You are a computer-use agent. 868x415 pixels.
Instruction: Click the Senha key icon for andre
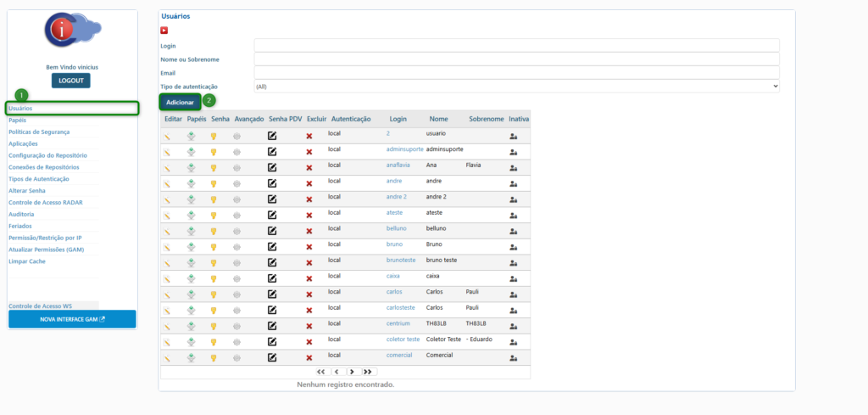pos(214,183)
